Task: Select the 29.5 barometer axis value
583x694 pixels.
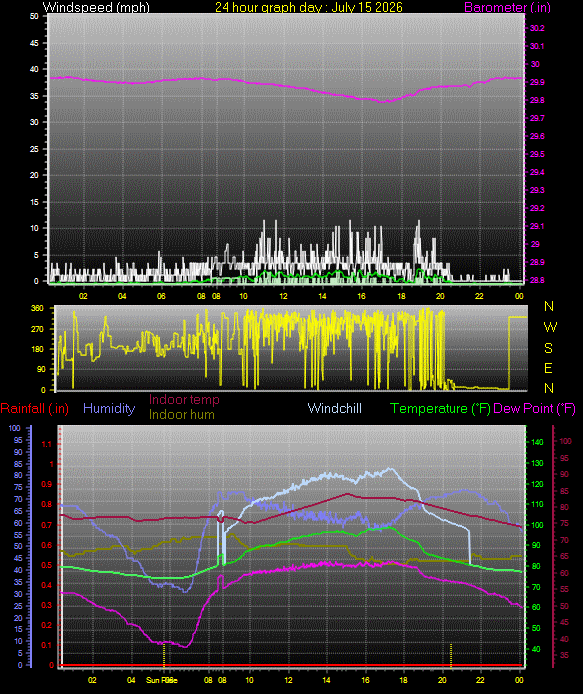Action: 537,154
